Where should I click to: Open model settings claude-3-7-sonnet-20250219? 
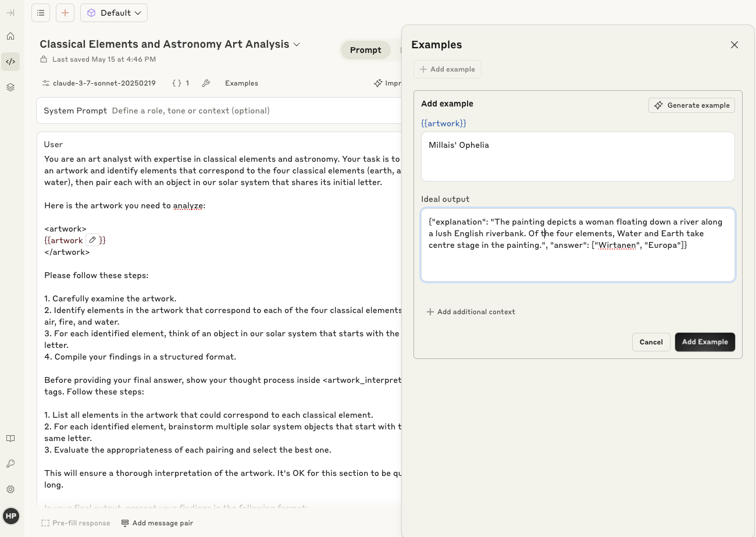click(x=99, y=83)
